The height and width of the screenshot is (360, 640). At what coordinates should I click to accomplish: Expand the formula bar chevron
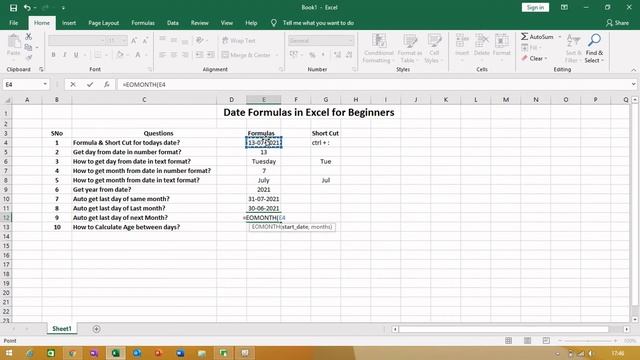633,84
